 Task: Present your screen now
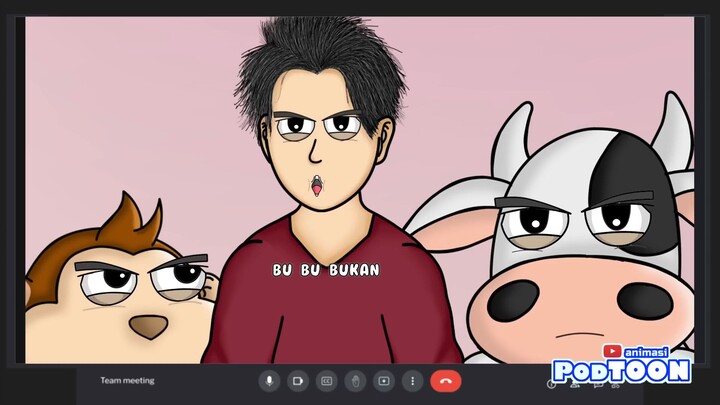tap(383, 381)
